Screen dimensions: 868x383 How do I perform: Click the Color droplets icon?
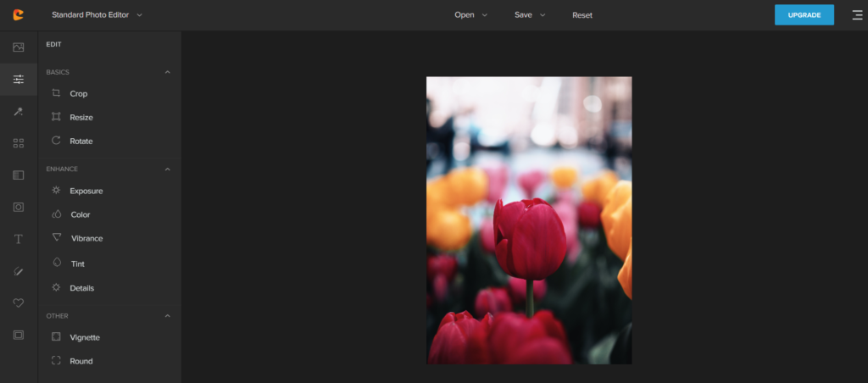coord(56,214)
